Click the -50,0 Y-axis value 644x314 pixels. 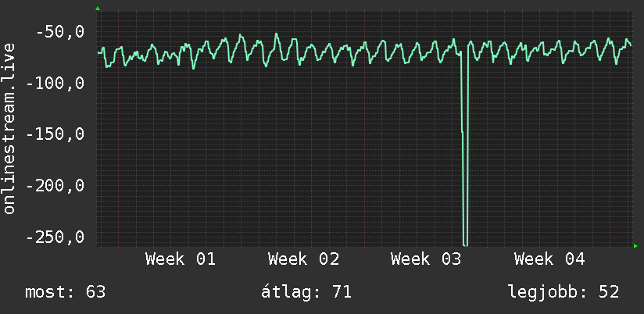click(x=59, y=32)
